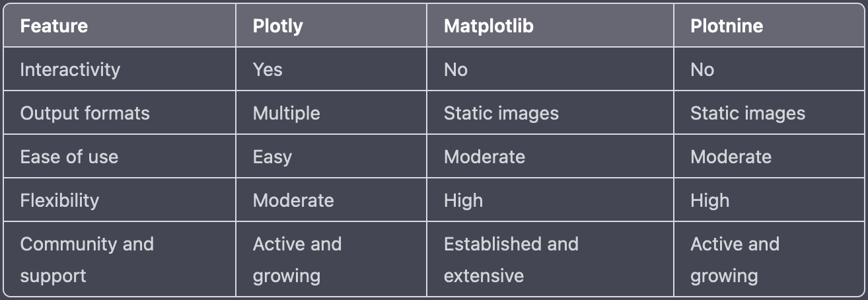Click Plotly's Multiple output formats cell
Screen dimensions: 868x300
point(331,113)
